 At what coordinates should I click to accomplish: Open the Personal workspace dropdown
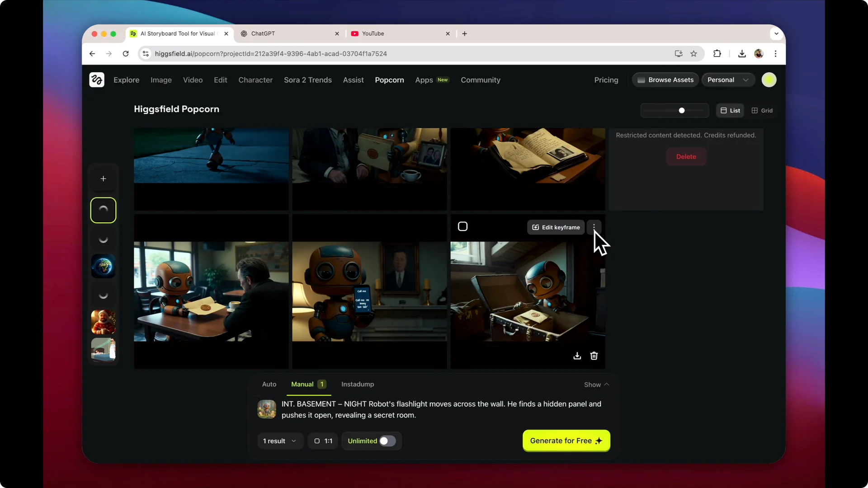tap(727, 80)
